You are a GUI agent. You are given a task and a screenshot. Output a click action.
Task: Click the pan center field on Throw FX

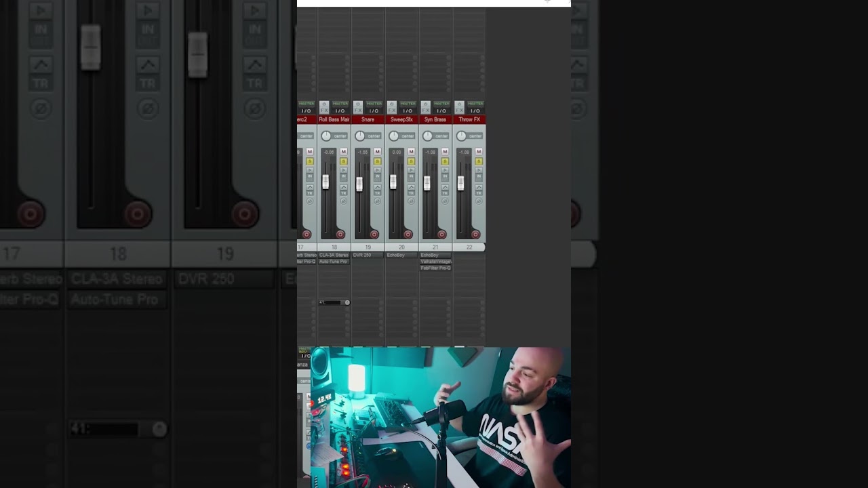coord(476,136)
